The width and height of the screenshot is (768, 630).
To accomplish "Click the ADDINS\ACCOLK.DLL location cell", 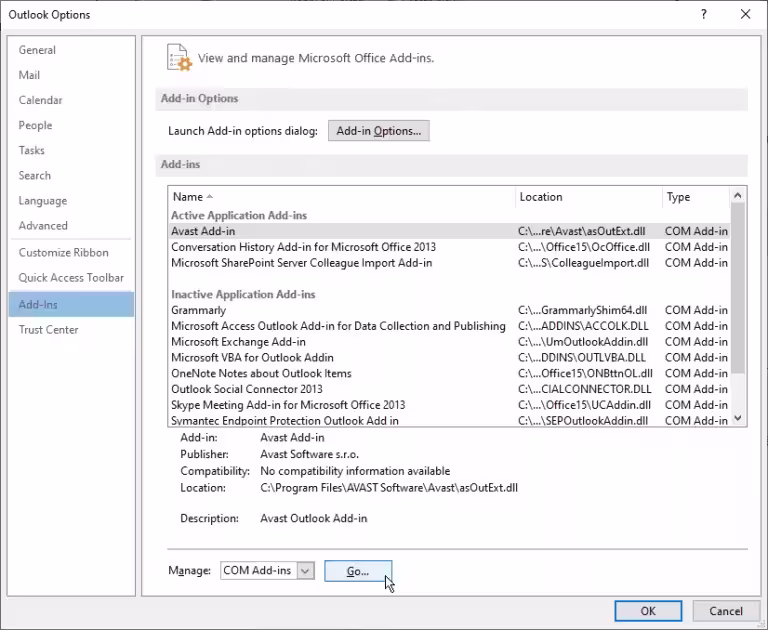I will [x=583, y=326].
